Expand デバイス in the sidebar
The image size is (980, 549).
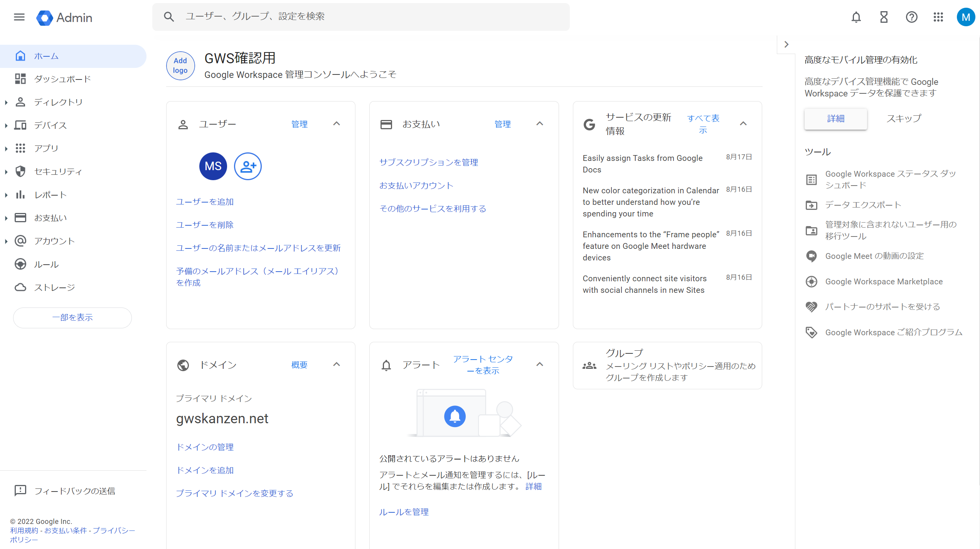tap(6, 125)
